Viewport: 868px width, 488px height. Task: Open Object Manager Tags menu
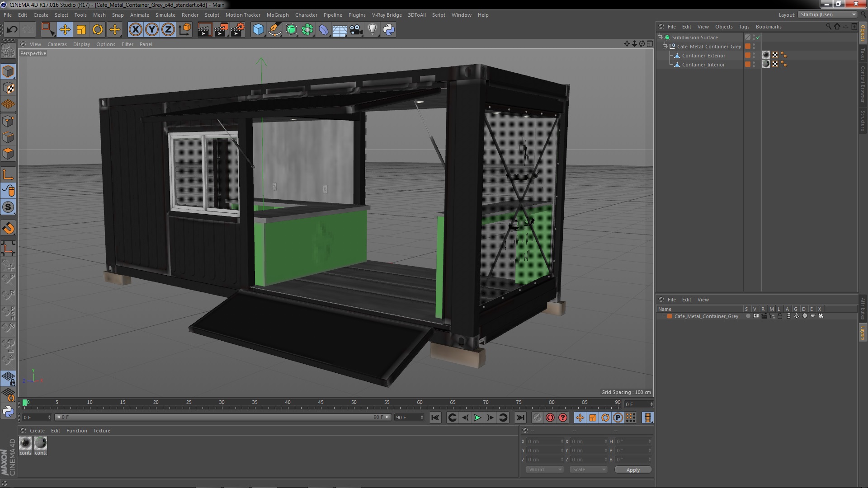coord(744,27)
